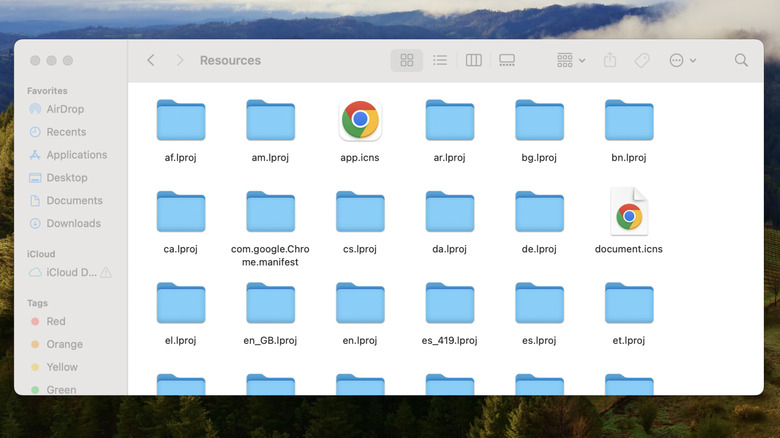
Task: Select Applications in the sidebar
Action: click(x=76, y=155)
